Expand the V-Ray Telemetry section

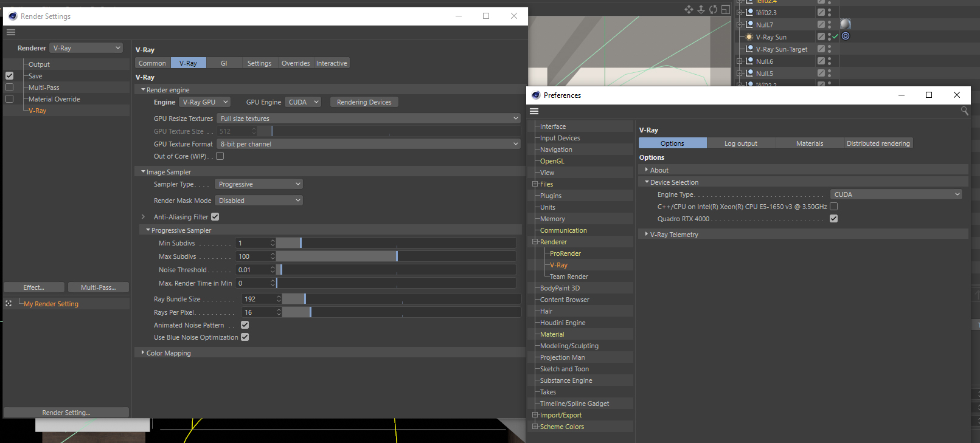click(646, 234)
